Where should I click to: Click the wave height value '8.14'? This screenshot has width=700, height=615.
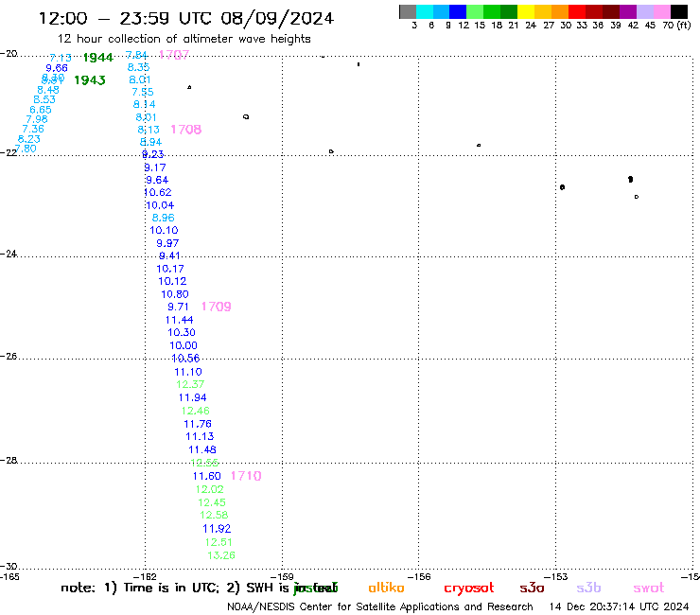pyautogui.click(x=144, y=104)
